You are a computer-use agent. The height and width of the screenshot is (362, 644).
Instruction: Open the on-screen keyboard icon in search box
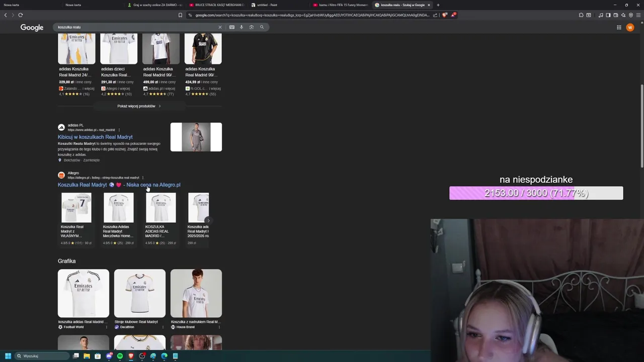[x=232, y=27]
